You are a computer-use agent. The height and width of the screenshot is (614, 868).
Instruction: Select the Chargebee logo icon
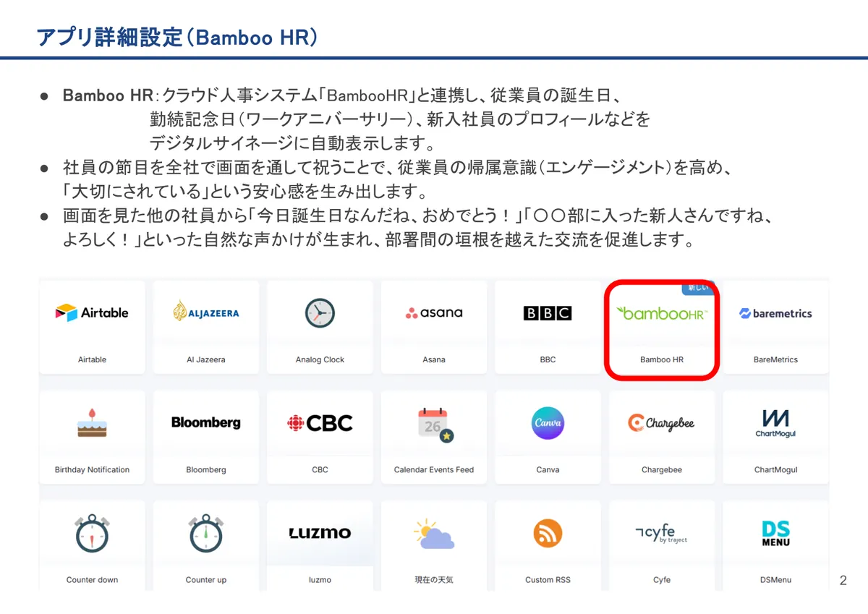click(x=661, y=423)
